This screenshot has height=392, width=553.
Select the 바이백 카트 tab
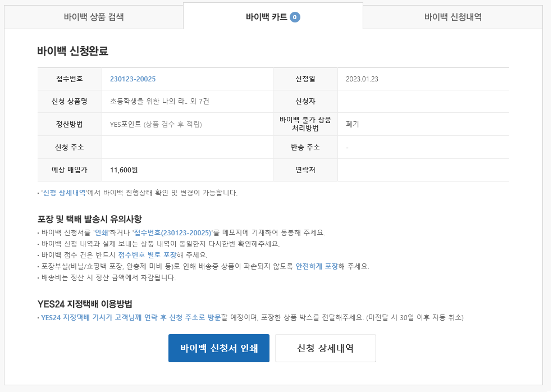(x=273, y=17)
